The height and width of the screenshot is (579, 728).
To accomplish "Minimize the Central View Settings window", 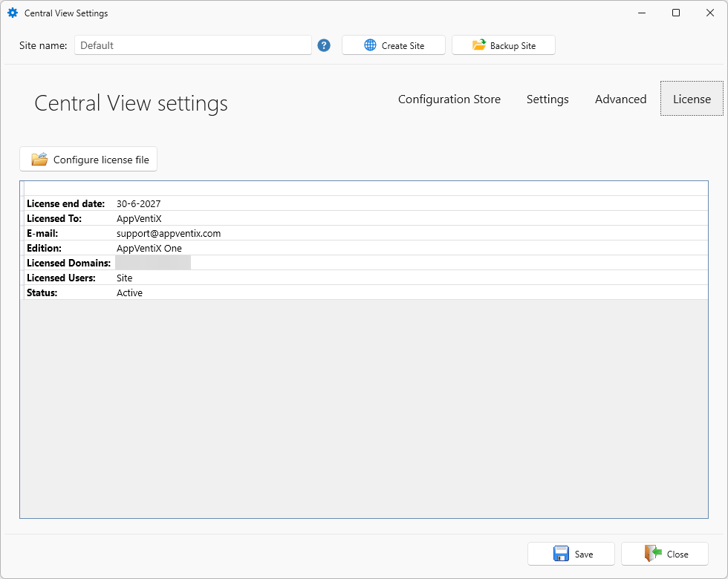I will 642,13.
